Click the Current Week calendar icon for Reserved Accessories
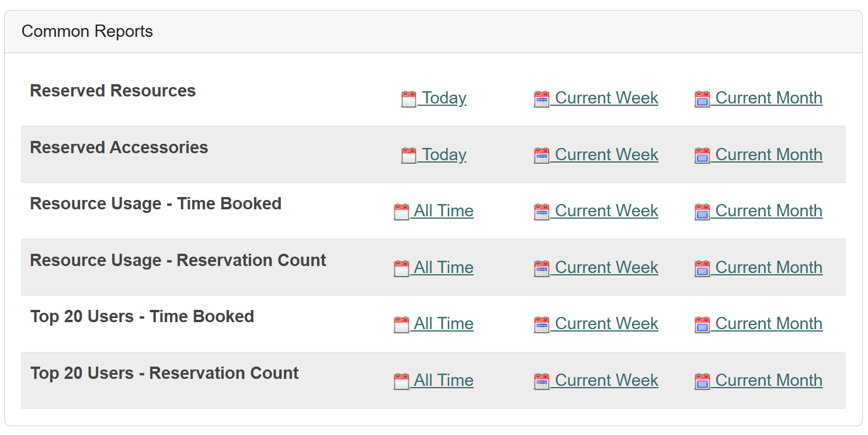The height and width of the screenshot is (435, 868). pyautogui.click(x=541, y=154)
